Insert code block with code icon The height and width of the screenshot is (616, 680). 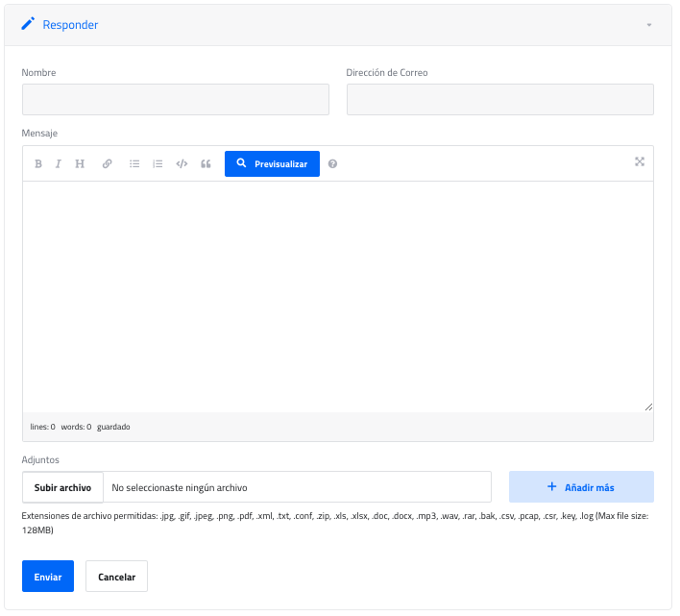(x=182, y=164)
